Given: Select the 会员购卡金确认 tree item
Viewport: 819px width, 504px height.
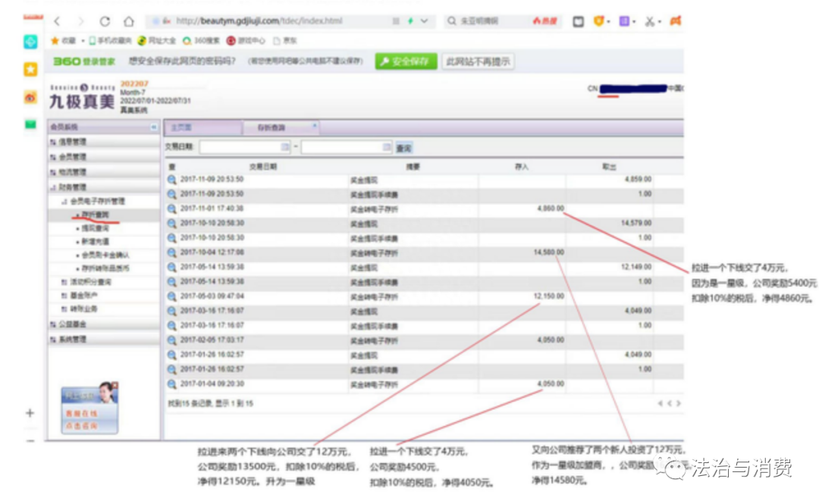Looking at the screenshot, I should (x=105, y=255).
